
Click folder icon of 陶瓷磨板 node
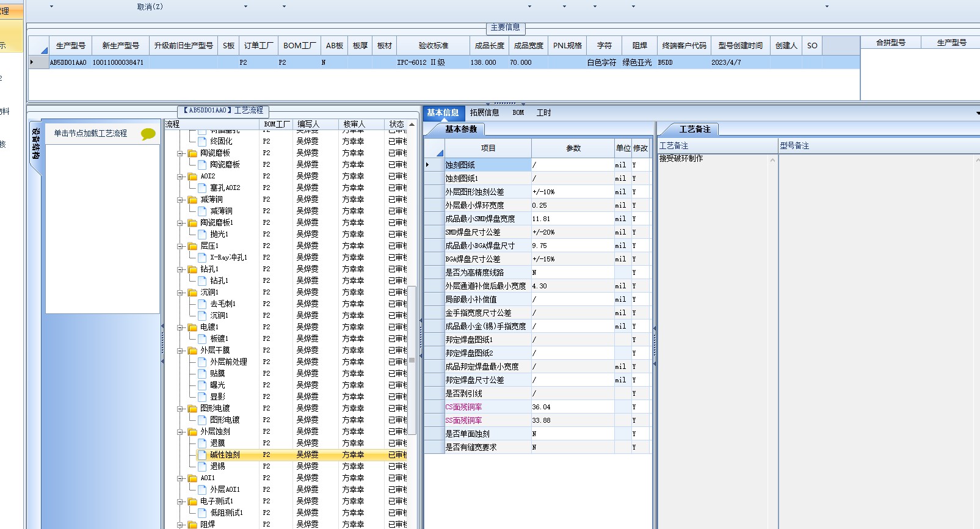pyautogui.click(x=193, y=153)
